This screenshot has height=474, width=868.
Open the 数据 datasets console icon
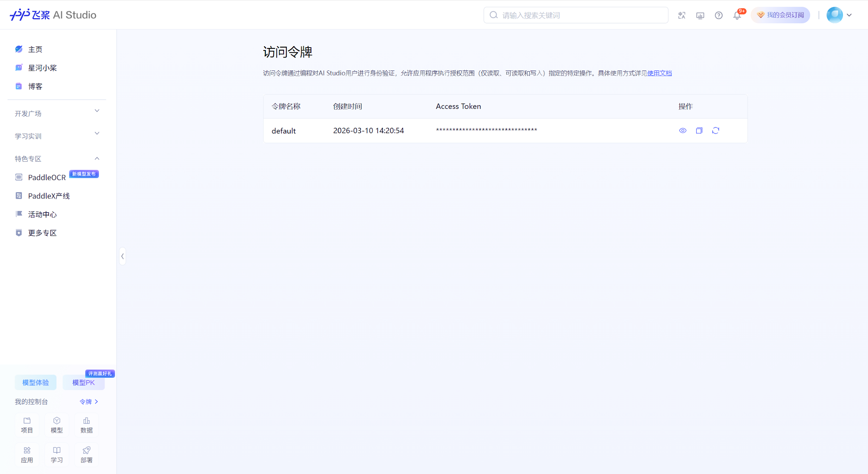pos(86,425)
